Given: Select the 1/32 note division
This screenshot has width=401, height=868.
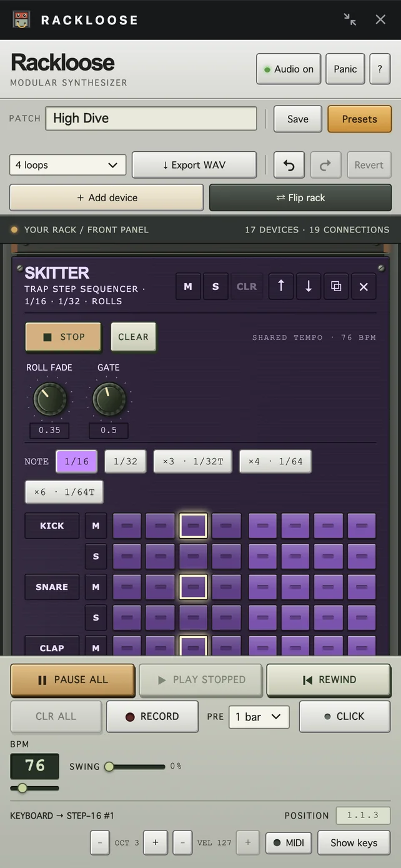Looking at the screenshot, I should click(126, 461).
